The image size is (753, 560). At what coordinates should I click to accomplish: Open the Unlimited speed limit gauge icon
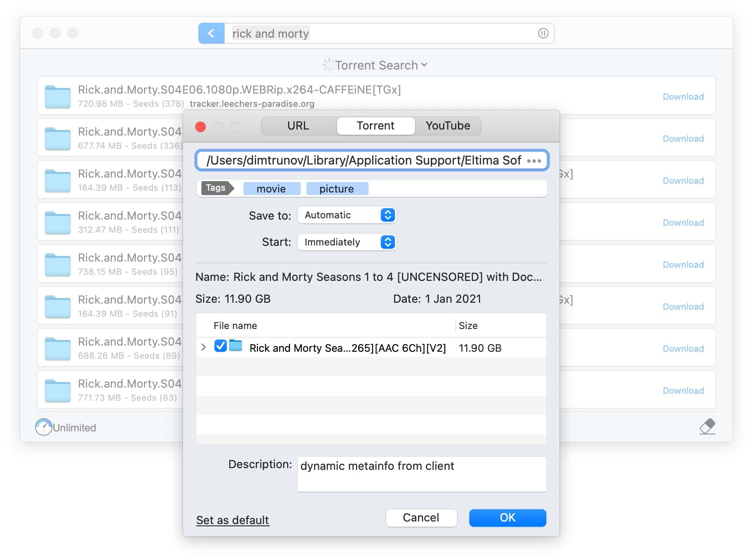(x=43, y=427)
